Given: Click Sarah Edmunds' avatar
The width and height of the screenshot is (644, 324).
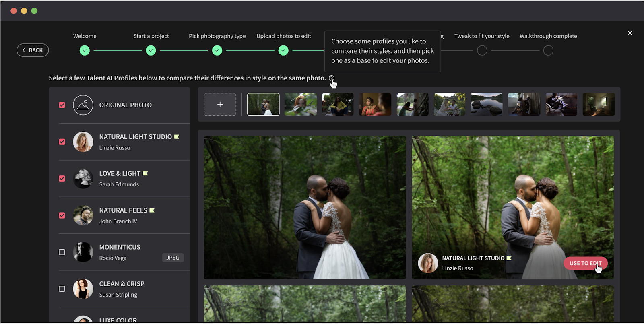Looking at the screenshot, I should coord(83,178).
